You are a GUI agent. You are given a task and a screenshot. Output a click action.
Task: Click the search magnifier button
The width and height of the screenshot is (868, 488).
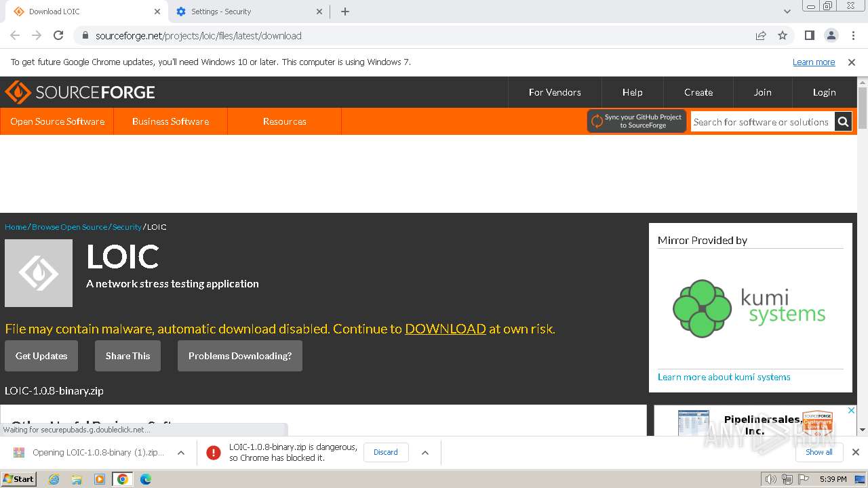pyautogui.click(x=843, y=122)
